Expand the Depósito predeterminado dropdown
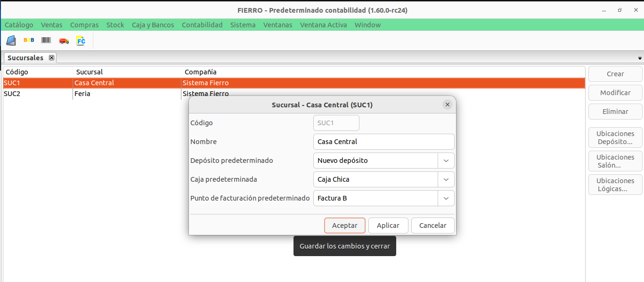Viewport: 644px width, 282px height. [446, 161]
